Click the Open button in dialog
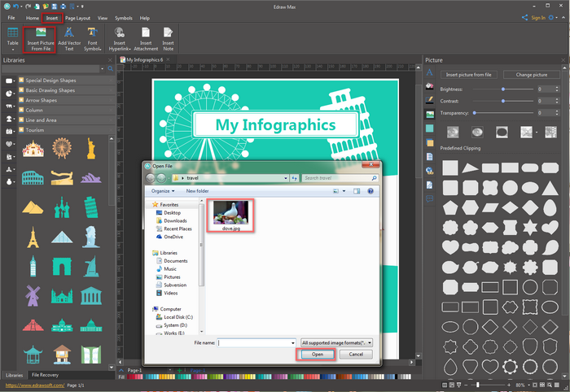 pyautogui.click(x=317, y=355)
